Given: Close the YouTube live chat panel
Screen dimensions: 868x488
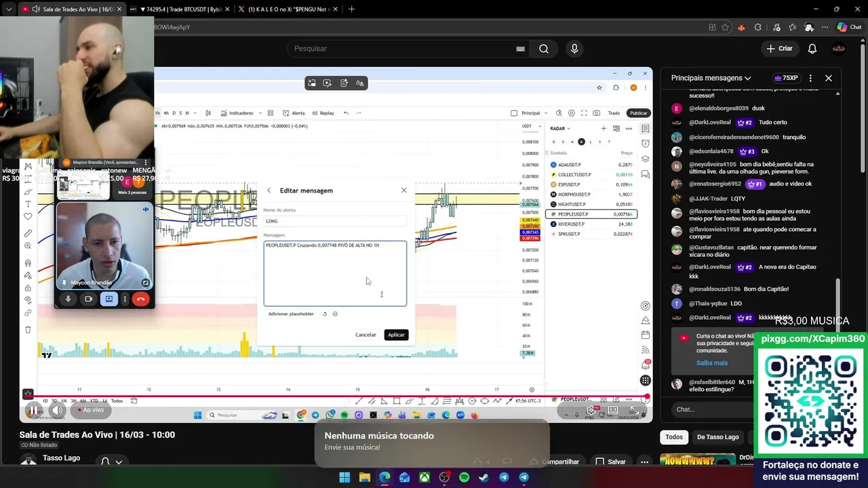Looking at the screenshot, I should tap(828, 78).
